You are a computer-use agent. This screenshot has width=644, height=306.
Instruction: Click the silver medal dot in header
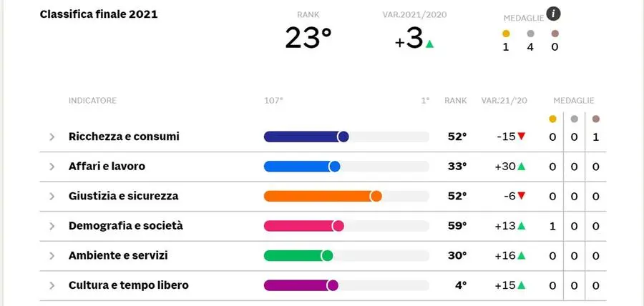(530, 34)
